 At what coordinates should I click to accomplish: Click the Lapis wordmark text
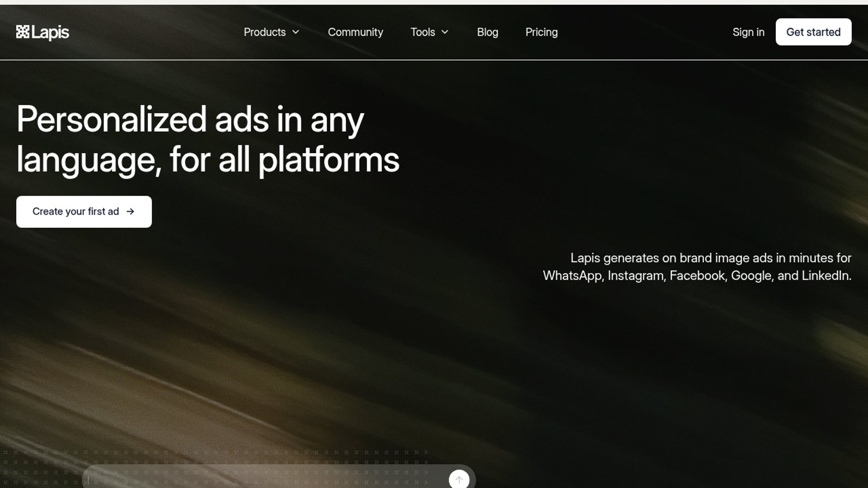click(x=50, y=33)
